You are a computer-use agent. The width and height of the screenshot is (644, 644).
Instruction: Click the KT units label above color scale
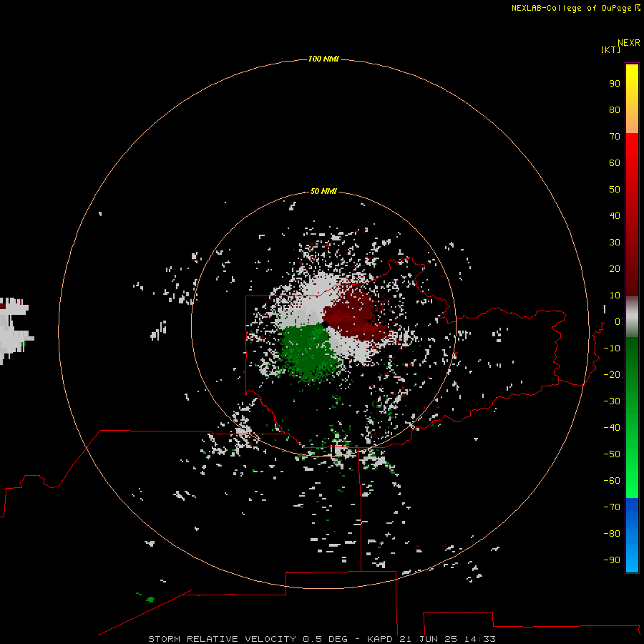pos(610,49)
